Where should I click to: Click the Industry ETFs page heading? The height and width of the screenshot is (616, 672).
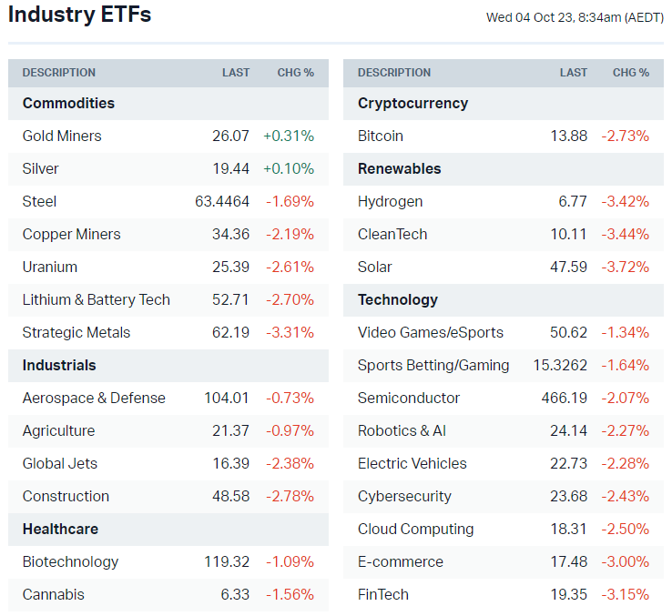pyautogui.click(x=80, y=15)
